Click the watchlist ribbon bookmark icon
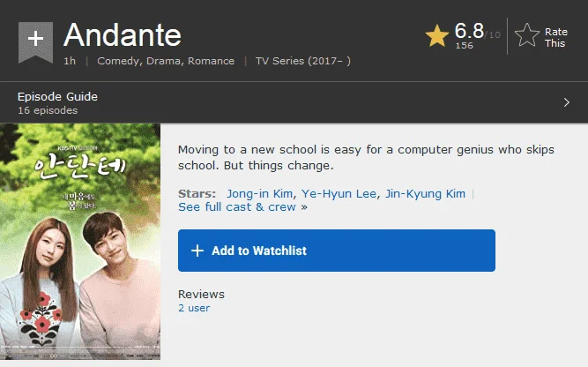588x367 pixels. 35,42
